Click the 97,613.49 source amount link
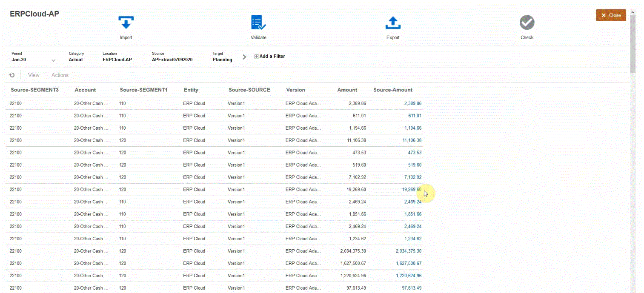The image size is (644, 293). (x=411, y=288)
